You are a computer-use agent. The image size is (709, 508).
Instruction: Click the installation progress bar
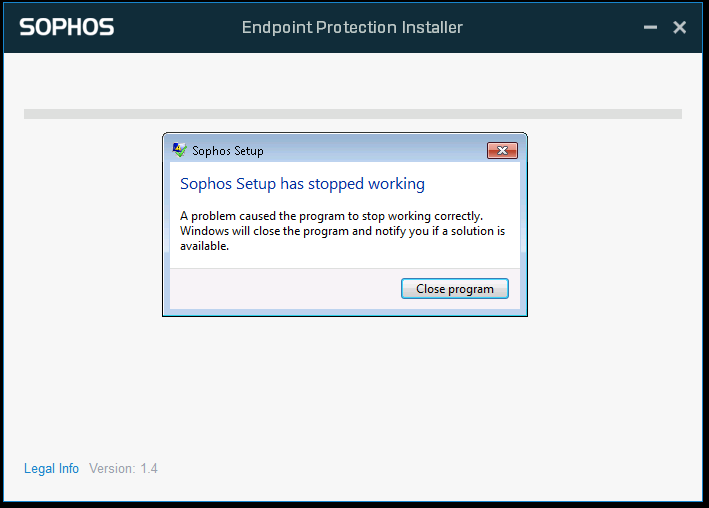click(x=353, y=114)
